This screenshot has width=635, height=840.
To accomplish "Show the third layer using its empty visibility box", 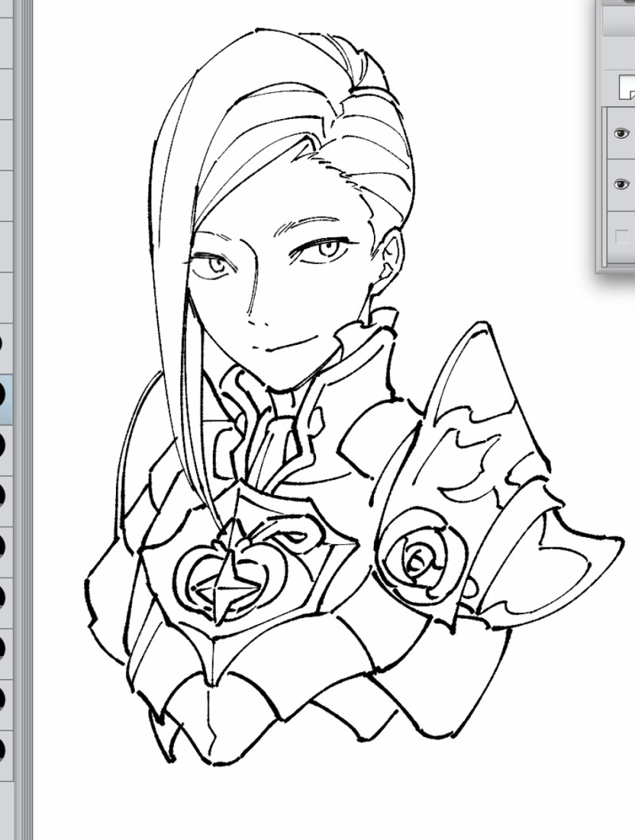I will coord(622,236).
